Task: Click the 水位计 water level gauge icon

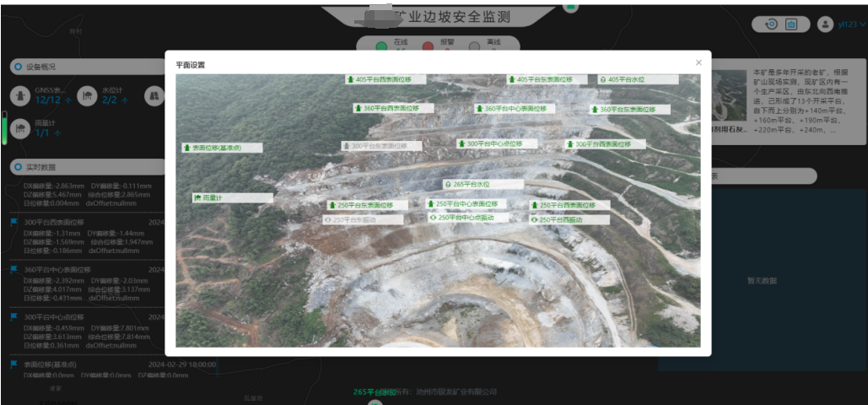Action: [85, 95]
